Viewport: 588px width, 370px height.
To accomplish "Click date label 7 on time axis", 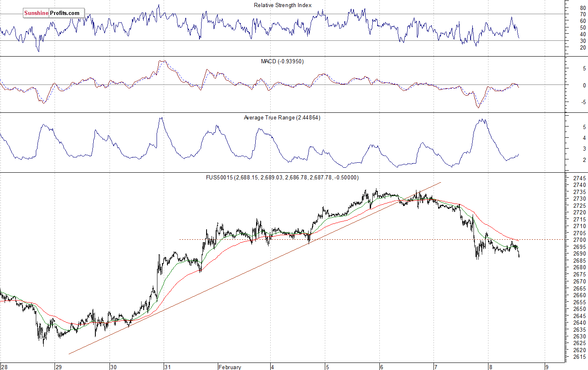I will (x=436, y=367).
